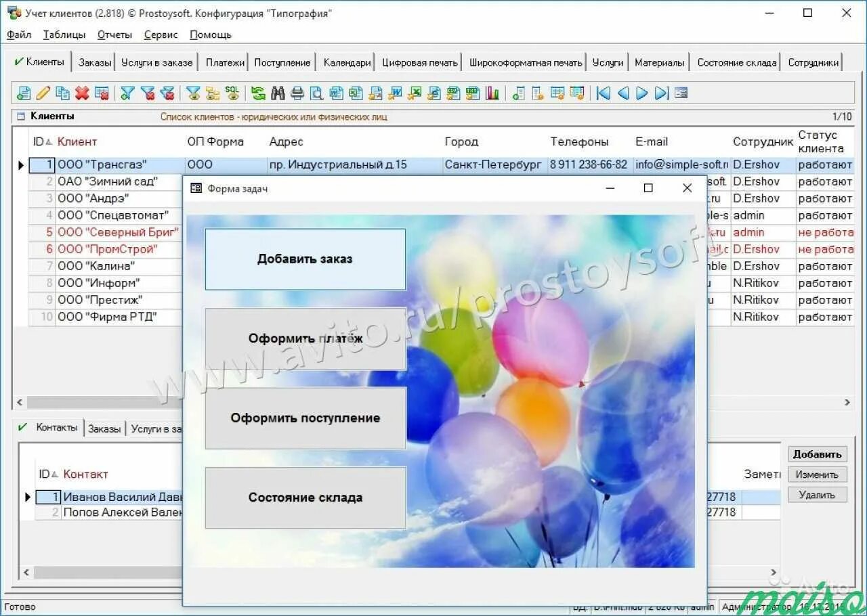Viewport: 867px width, 616px height.
Task: Switch to the Материалы tab
Action: click(x=659, y=62)
